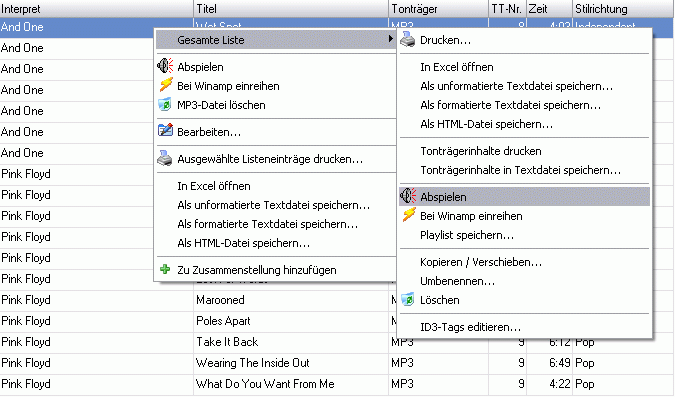Viewport: 675px width, 397px height.
Task: Select Zu Zusammenstellung hinzufügen
Action: [276, 270]
